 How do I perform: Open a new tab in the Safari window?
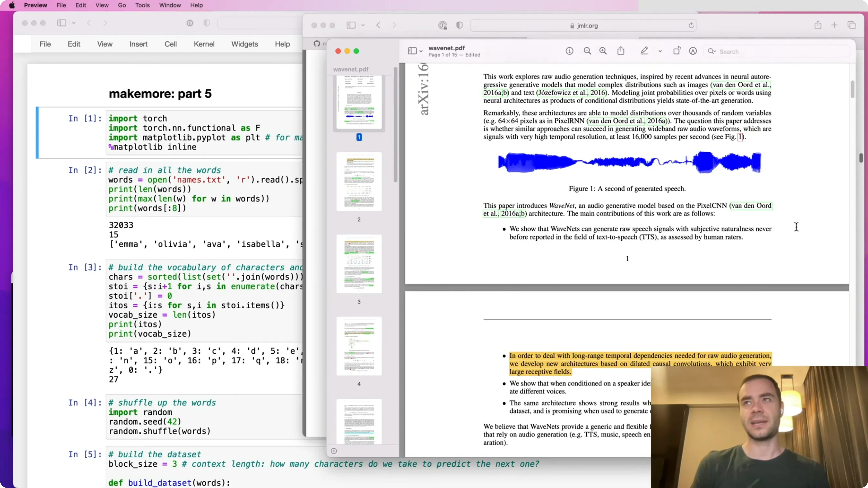[x=834, y=25]
